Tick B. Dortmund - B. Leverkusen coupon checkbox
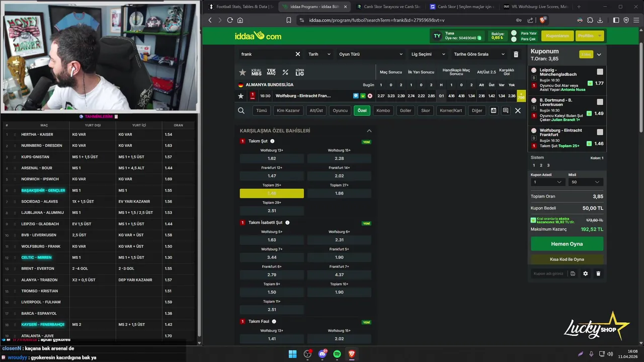Screen dimensions: 644x362 click(600, 102)
